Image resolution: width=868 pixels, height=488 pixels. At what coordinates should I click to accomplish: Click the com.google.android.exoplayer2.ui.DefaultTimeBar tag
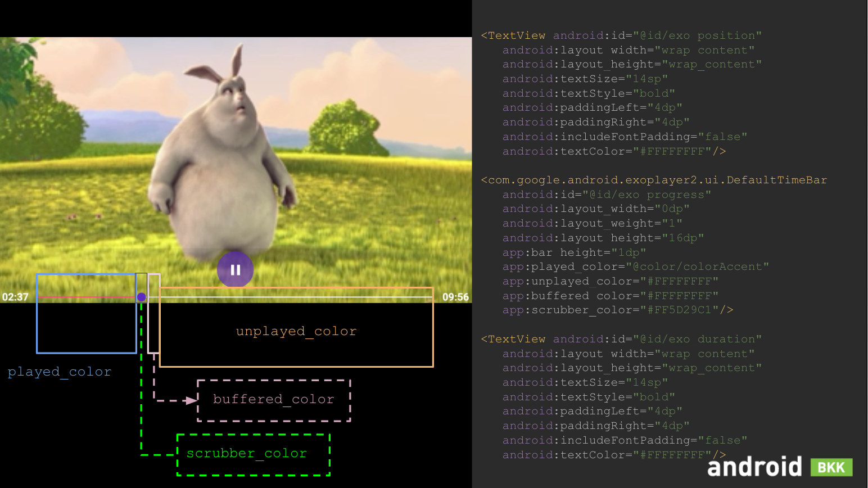654,180
